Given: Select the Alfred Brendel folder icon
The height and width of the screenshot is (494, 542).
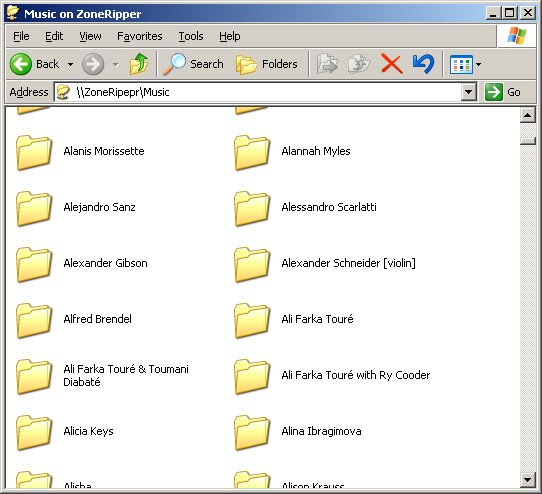Looking at the screenshot, I should 34,320.
